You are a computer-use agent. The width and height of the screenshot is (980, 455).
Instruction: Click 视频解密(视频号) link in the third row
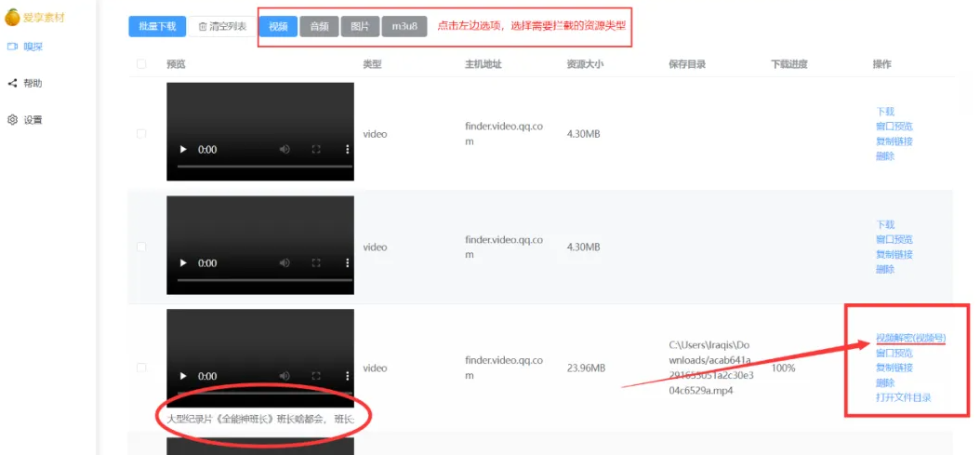coord(910,338)
